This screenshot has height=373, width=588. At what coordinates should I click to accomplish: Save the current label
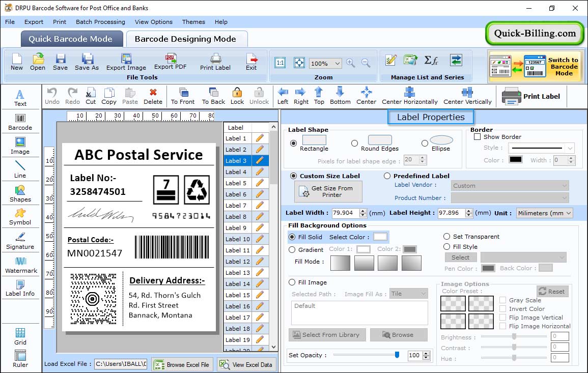click(60, 62)
